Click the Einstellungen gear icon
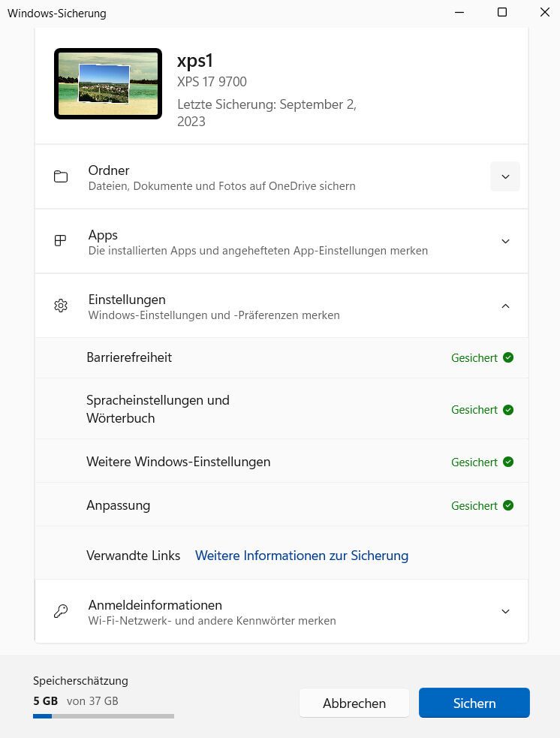Screen dimensions: 560x738 tap(61, 306)
